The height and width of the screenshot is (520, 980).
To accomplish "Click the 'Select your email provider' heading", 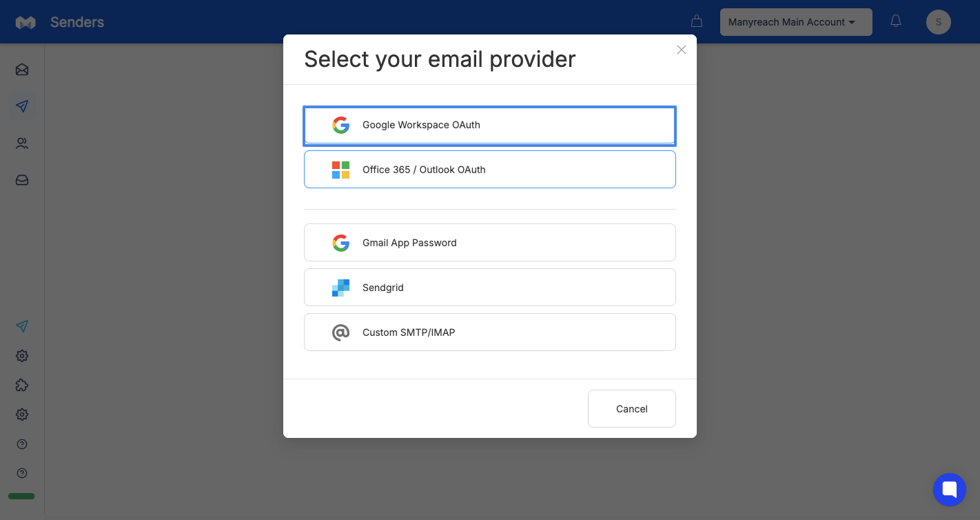I will coord(440,59).
